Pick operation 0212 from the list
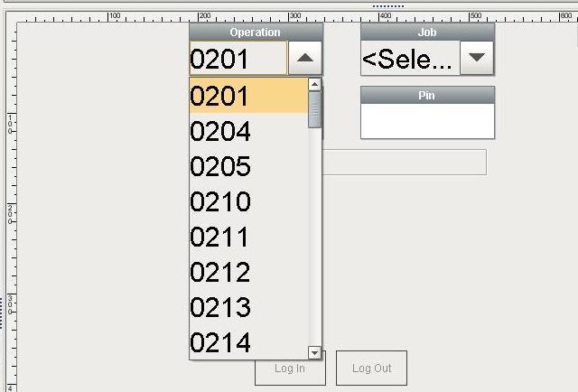 (x=249, y=272)
